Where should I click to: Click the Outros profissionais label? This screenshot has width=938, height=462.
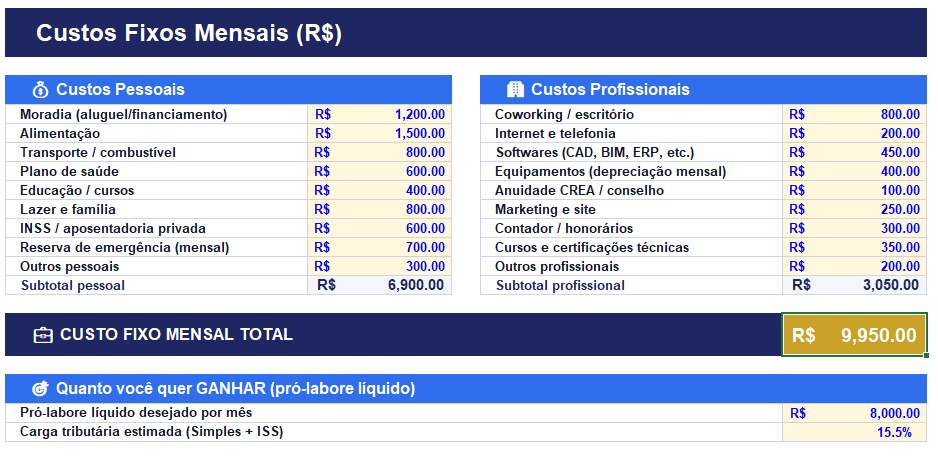click(x=557, y=266)
